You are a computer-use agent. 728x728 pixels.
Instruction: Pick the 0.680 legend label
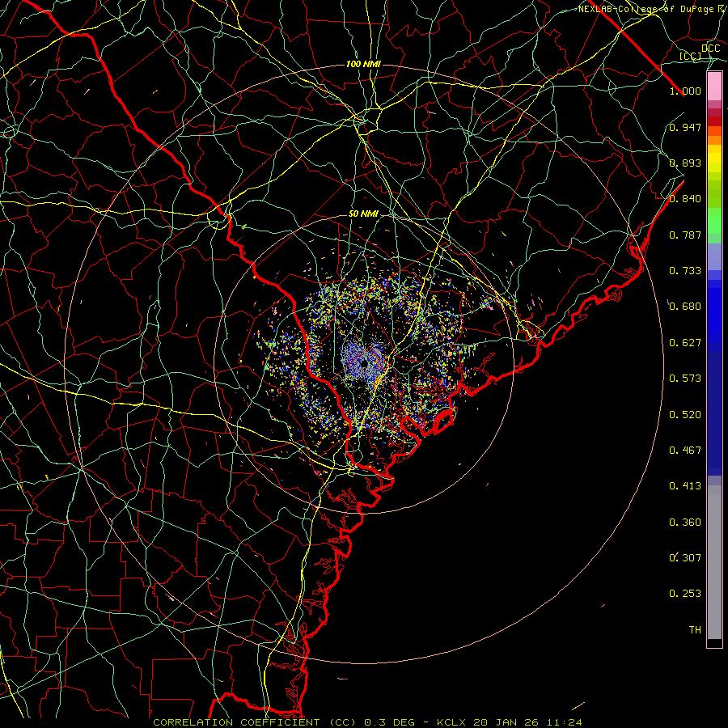(x=685, y=307)
